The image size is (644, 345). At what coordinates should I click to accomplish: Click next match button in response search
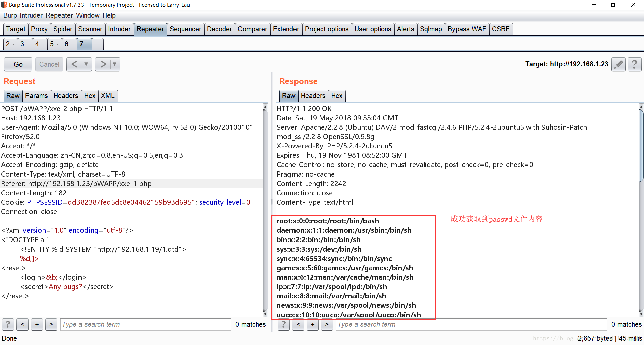[327, 324]
